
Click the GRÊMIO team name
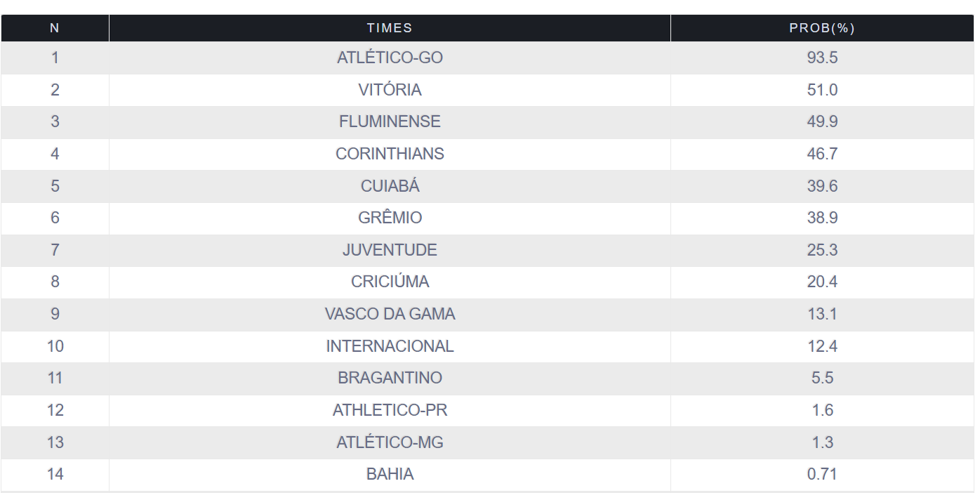click(x=390, y=218)
